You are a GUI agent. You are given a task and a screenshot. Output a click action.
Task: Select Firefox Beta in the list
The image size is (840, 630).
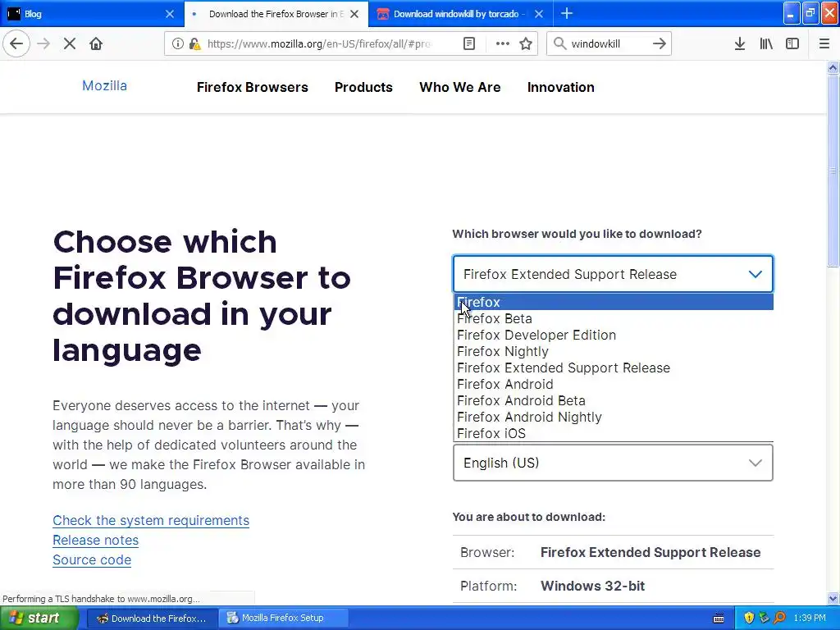click(614, 319)
